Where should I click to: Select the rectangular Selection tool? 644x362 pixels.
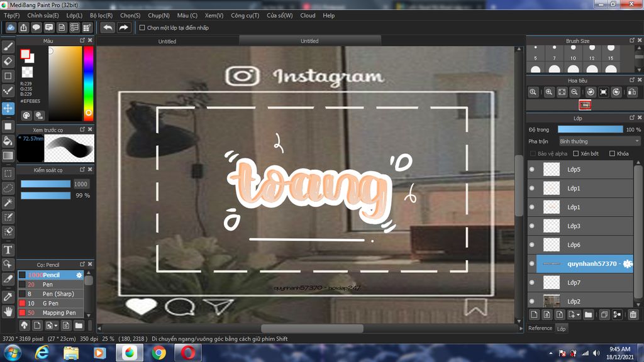(8, 173)
